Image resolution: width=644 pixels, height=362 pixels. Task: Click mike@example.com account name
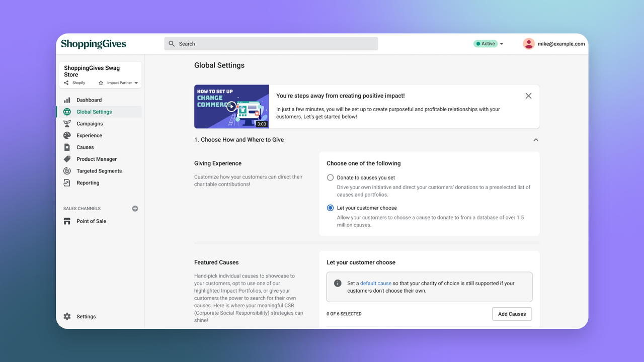click(561, 44)
